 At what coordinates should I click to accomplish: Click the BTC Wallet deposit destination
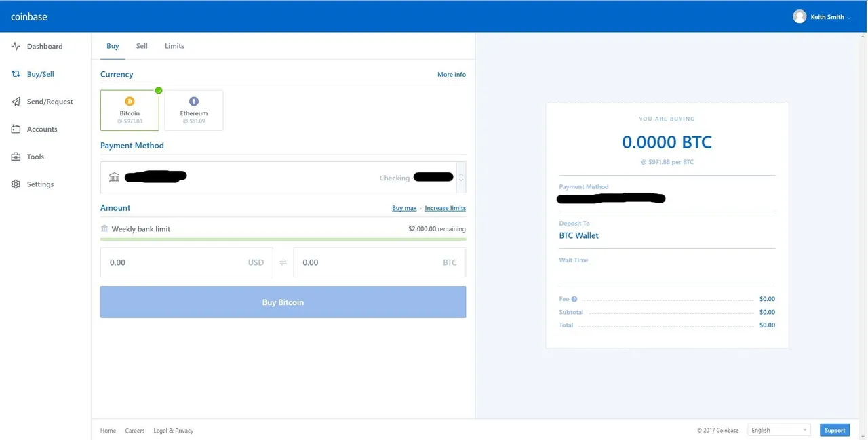(578, 236)
